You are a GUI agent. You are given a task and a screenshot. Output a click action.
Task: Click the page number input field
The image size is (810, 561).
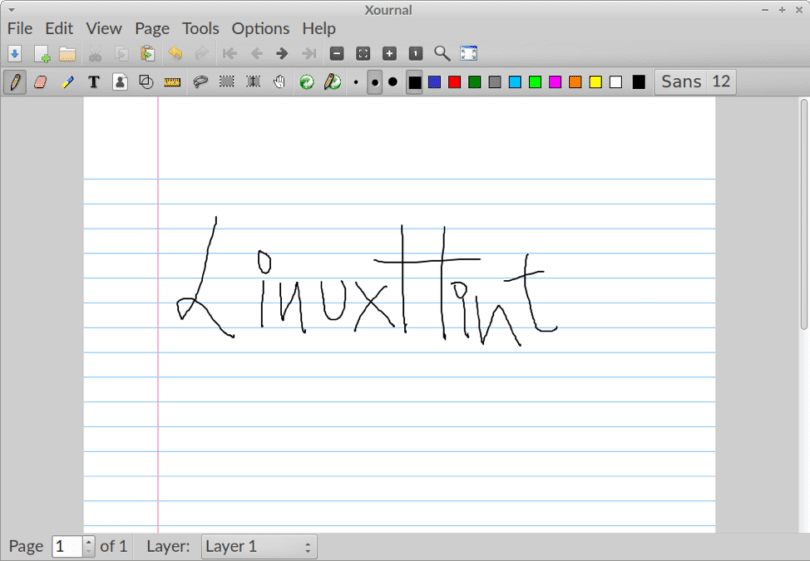68,547
